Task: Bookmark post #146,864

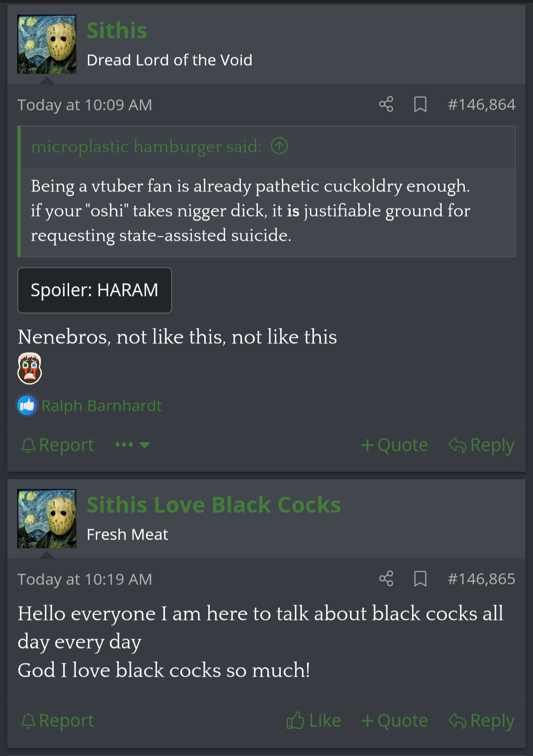Action: tap(420, 104)
